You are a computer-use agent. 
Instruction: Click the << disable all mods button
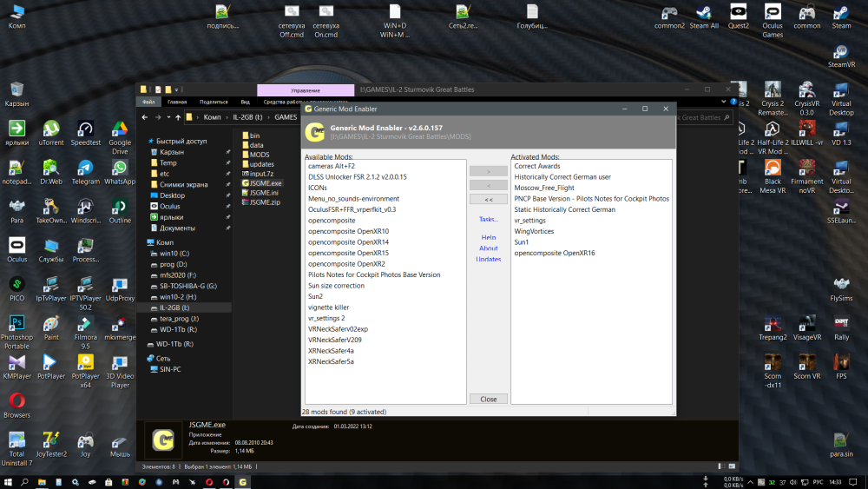488,199
